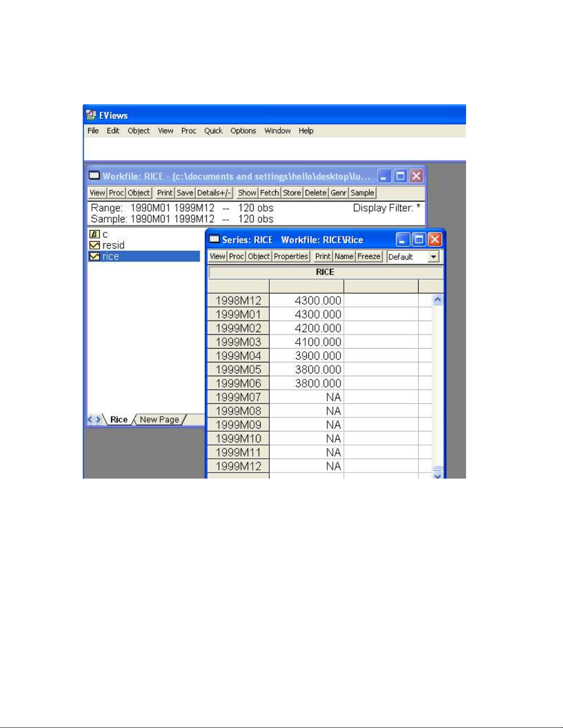Open the Quick menu
The height and width of the screenshot is (728, 563).
point(213,130)
